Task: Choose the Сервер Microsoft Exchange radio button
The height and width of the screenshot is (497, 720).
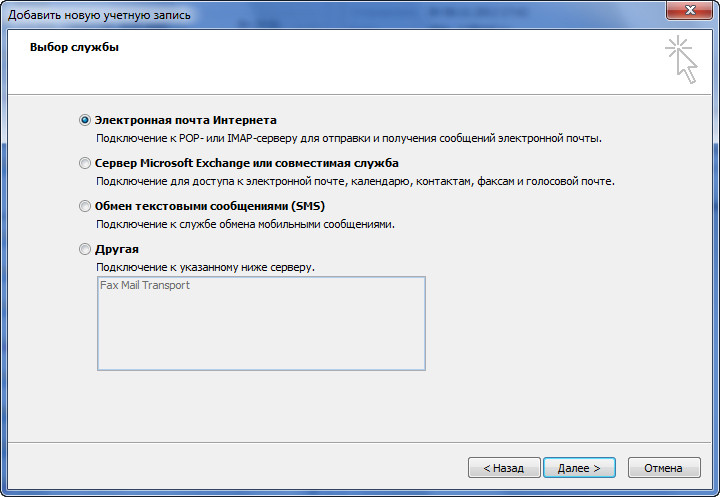Action: pyautogui.click(x=85, y=163)
